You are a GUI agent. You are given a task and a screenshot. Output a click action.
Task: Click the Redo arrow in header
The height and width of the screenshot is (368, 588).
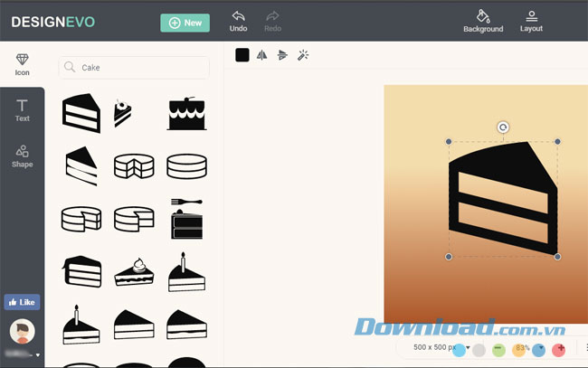[272, 16]
